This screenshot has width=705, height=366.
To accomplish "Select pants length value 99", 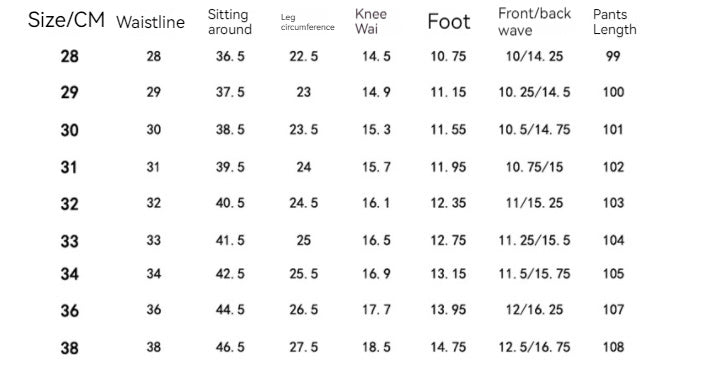I will pyautogui.click(x=613, y=56).
